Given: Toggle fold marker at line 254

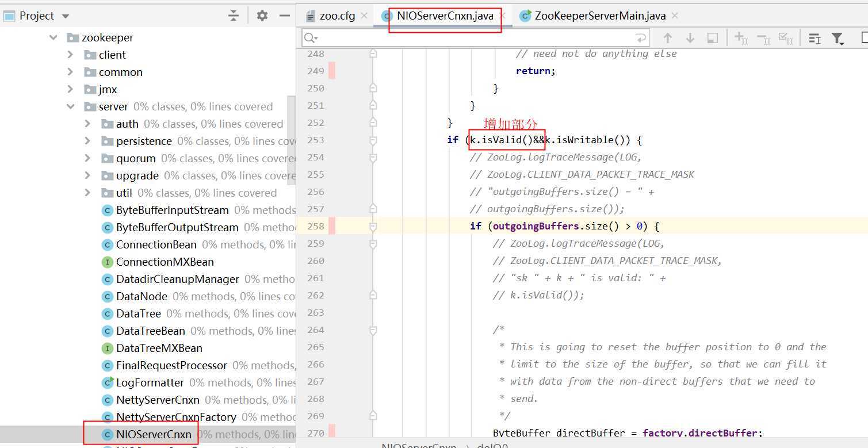Looking at the screenshot, I should coord(373,158).
